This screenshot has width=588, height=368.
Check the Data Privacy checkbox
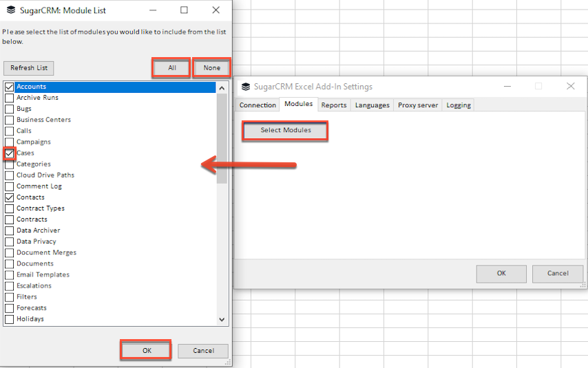click(10, 241)
